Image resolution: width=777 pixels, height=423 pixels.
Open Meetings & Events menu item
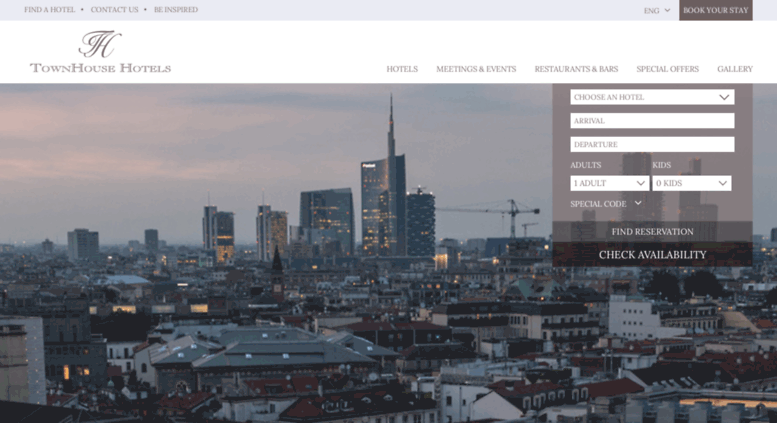coord(476,69)
